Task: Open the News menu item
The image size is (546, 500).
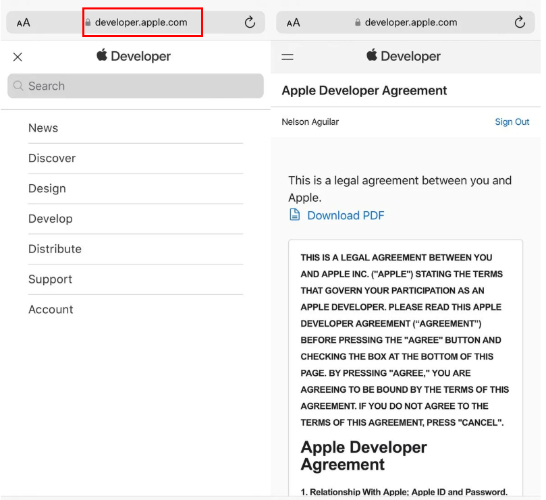Action: click(135, 128)
